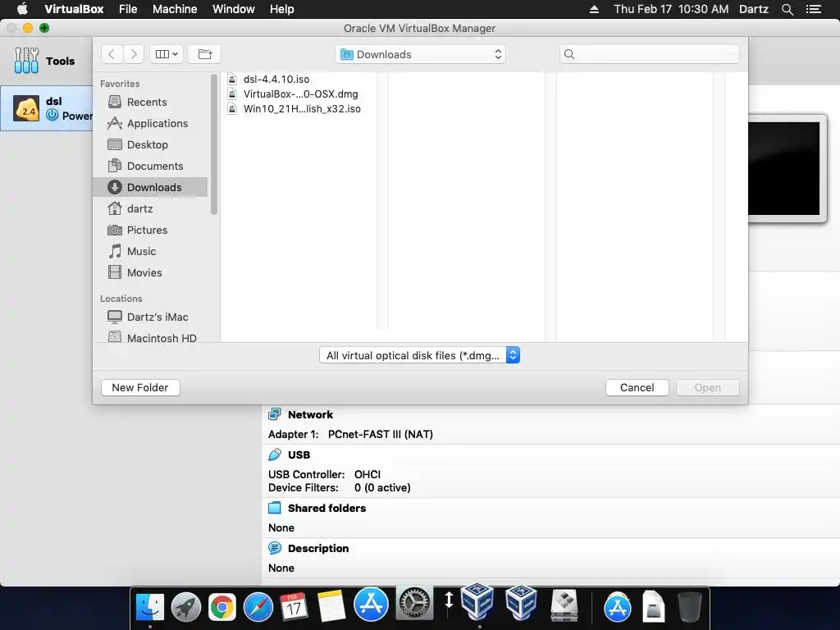This screenshot has width=840, height=630.
Task: Select Applications in sidebar
Action: pyautogui.click(x=150, y=123)
